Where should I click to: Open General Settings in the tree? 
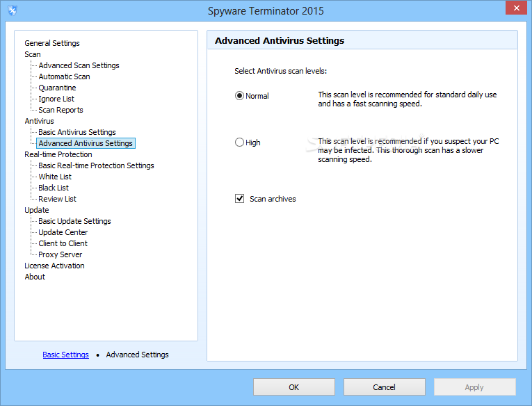point(52,43)
